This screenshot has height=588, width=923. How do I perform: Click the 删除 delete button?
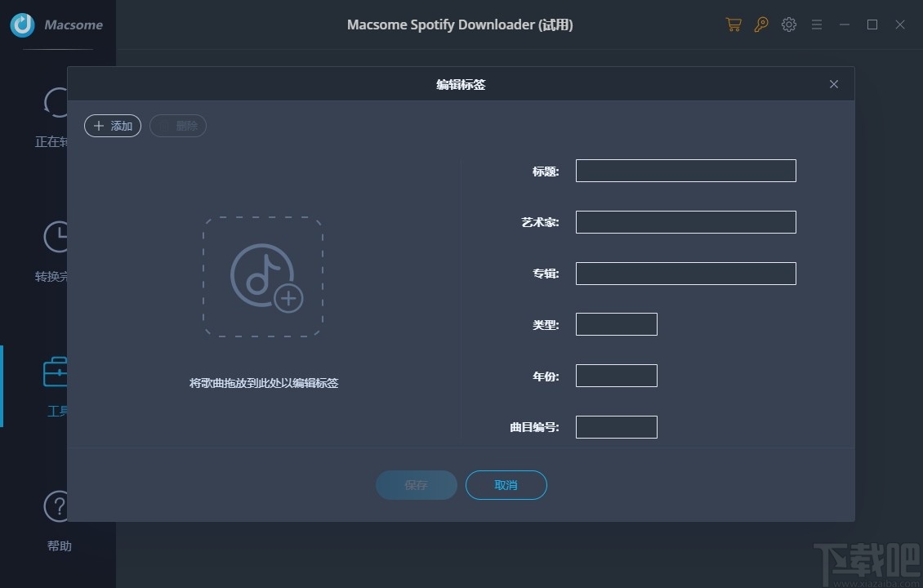pos(177,125)
